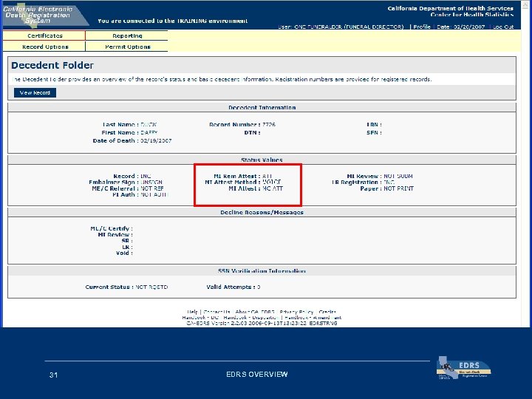
Task: Click the Embalmer Sign value UNSIGN
Action: 151,183
